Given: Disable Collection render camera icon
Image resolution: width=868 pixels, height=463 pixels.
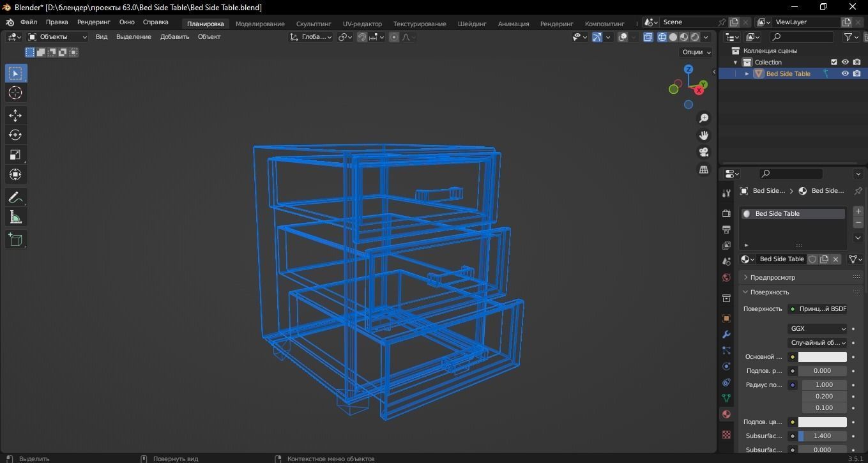Looking at the screenshot, I should [857, 62].
